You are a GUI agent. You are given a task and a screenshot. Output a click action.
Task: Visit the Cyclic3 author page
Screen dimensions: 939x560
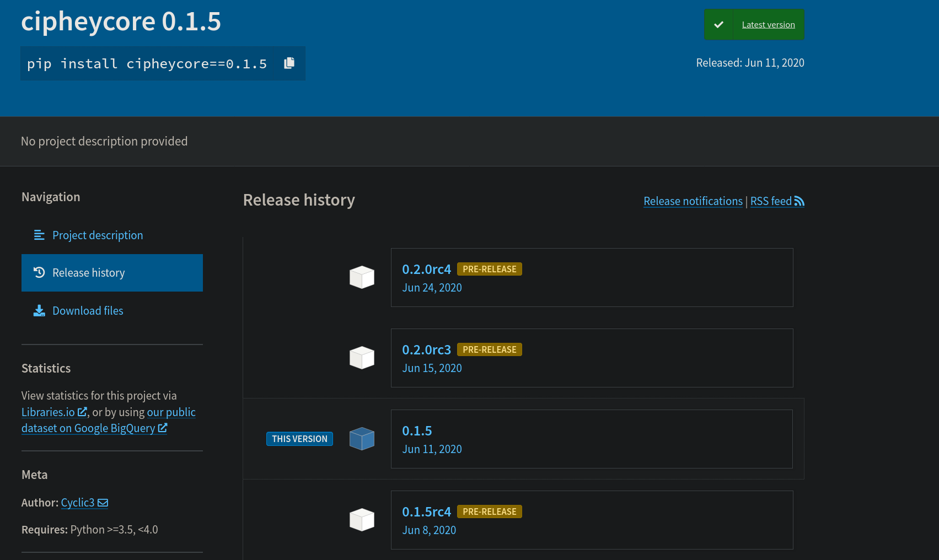78,502
